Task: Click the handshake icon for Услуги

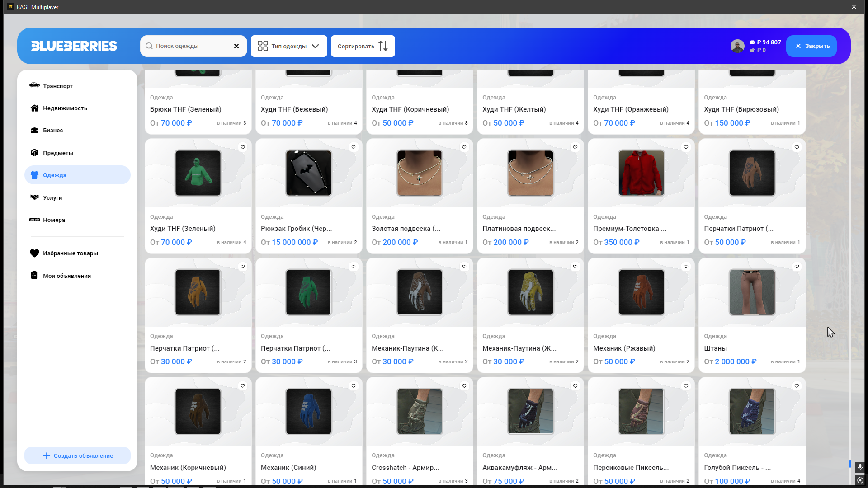Action: point(34,197)
